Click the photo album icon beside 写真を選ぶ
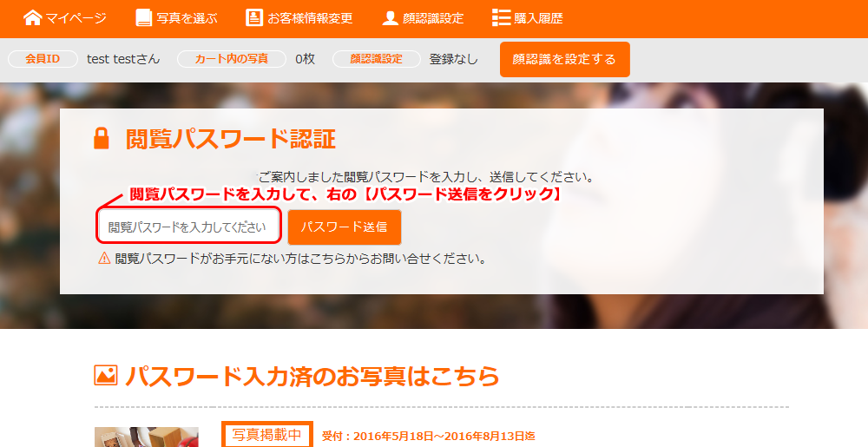The image size is (868, 447). (144, 17)
